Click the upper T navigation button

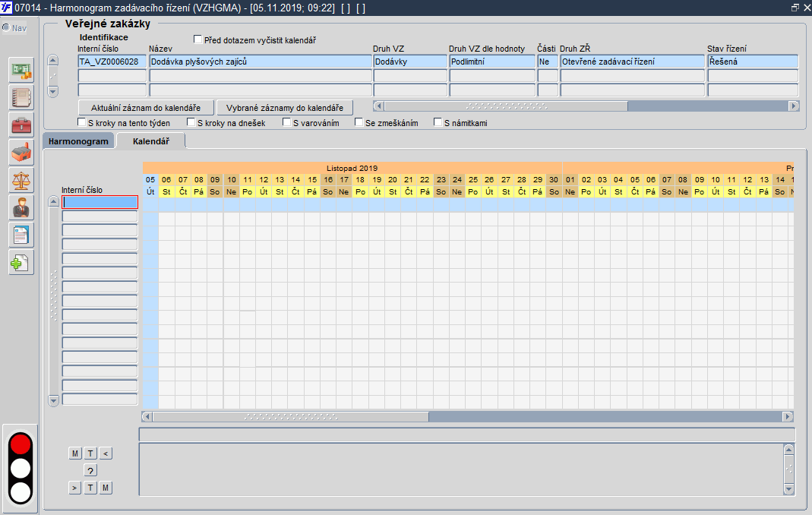90,453
